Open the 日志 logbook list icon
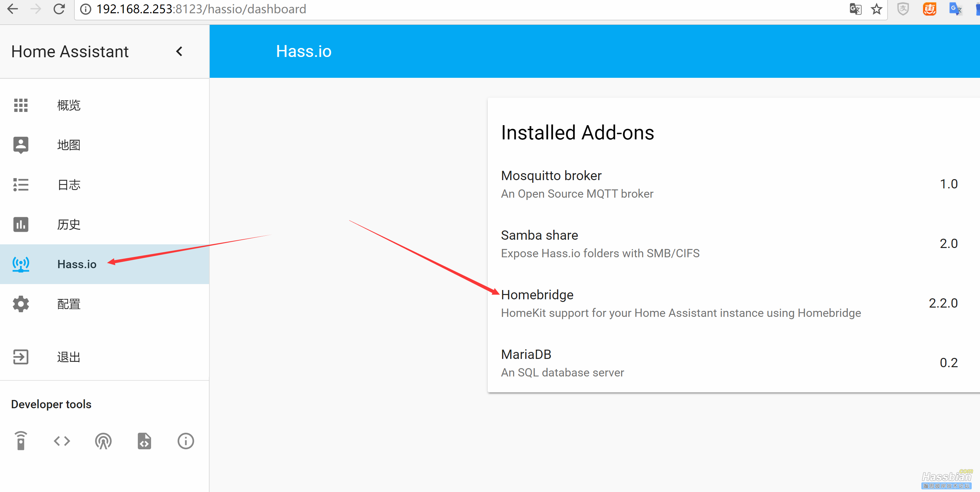980x492 pixels. pyautogui.click(x=21, y=185)
